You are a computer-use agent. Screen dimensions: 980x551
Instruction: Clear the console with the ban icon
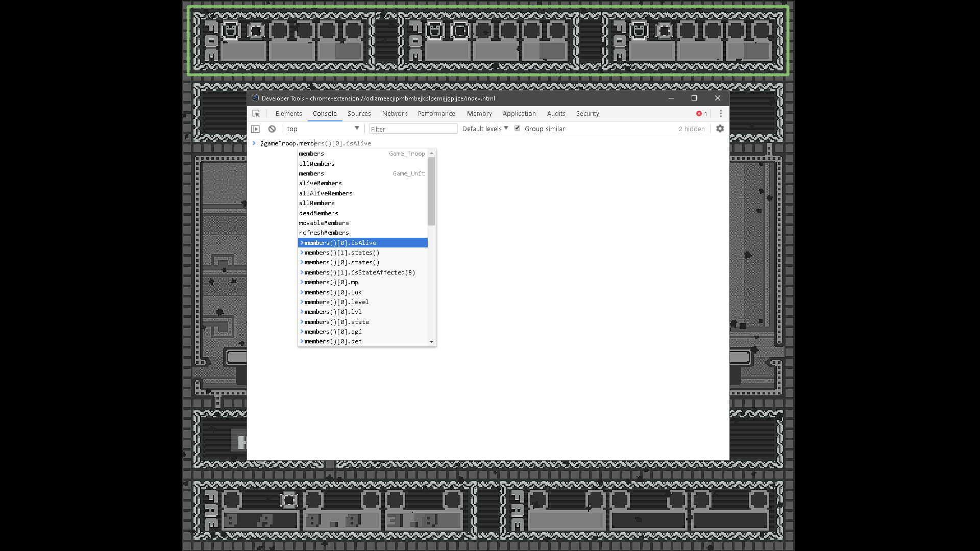(x=272, y=129)
